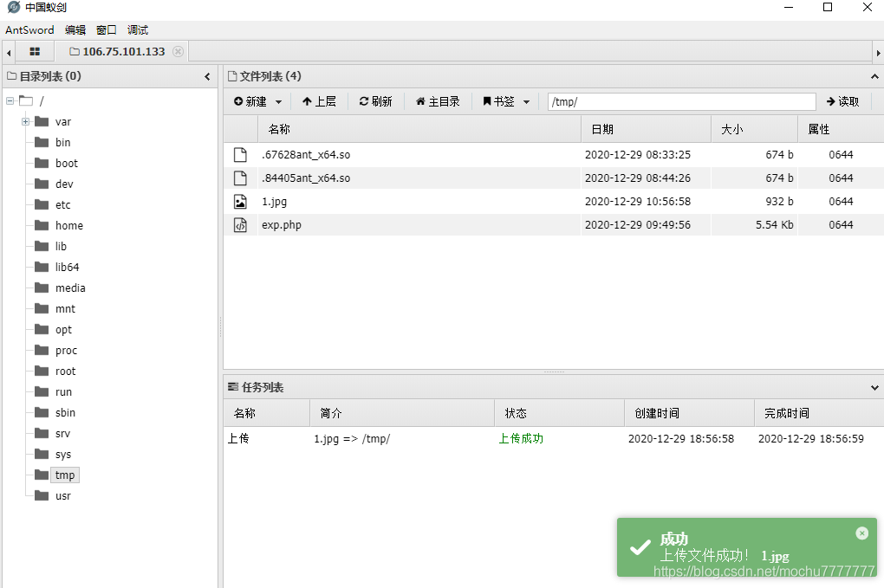Viewport: 884px width, 588px height.
Task: Click the sys folder icon
Action: pos(42,455)
